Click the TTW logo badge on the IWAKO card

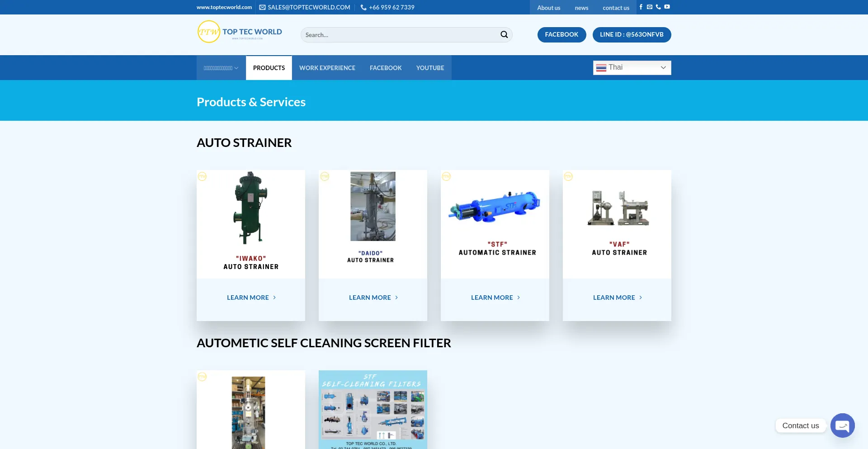click(x=202, y=176)
